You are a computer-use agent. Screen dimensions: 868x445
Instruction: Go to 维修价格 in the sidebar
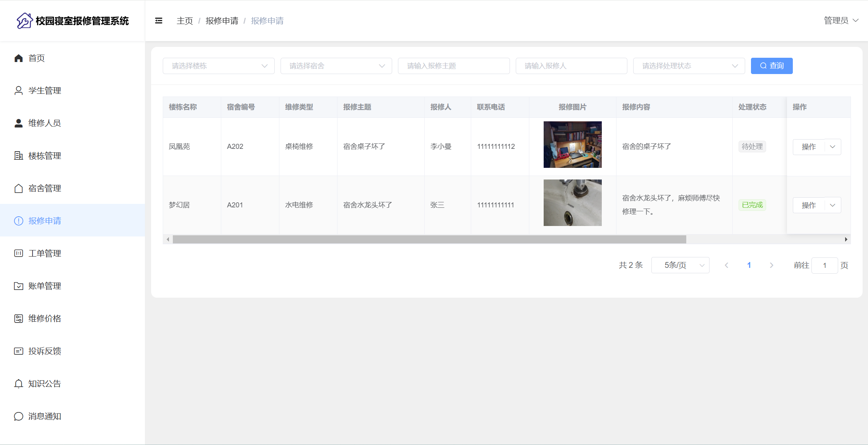(x=45, y=319)
